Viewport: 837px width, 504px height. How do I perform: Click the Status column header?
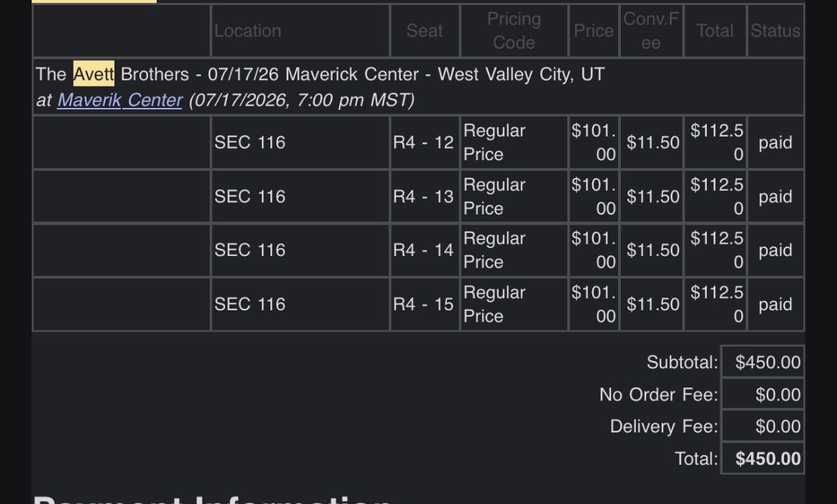click(x=775, y=31)
